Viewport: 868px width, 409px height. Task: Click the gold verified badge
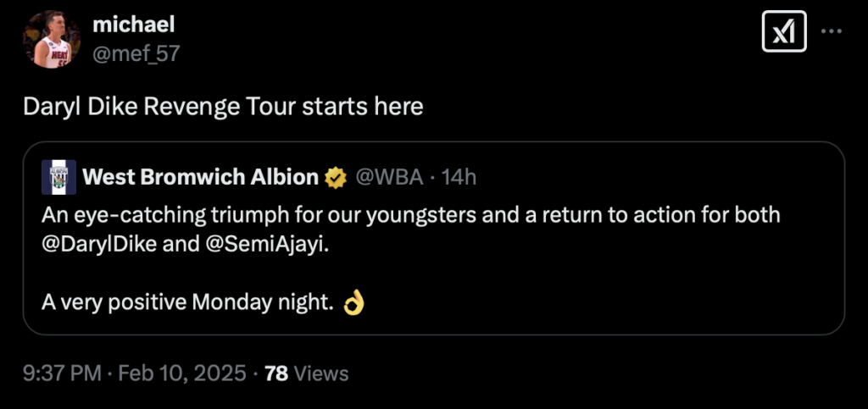coord(337,178)
